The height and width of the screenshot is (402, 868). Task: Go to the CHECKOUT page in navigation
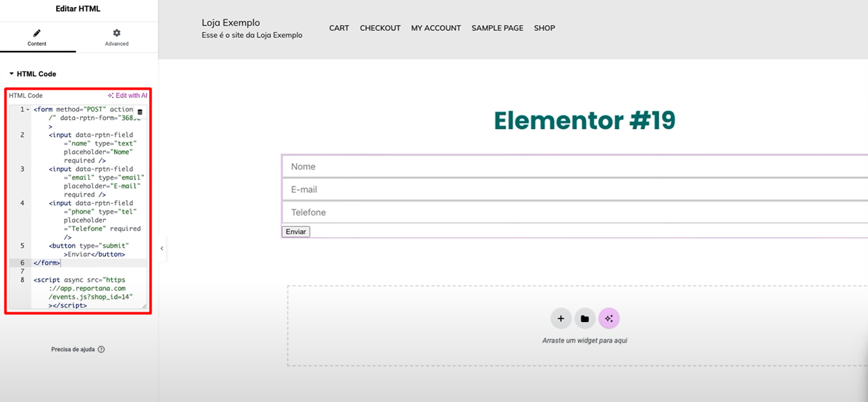pos(380,28)
